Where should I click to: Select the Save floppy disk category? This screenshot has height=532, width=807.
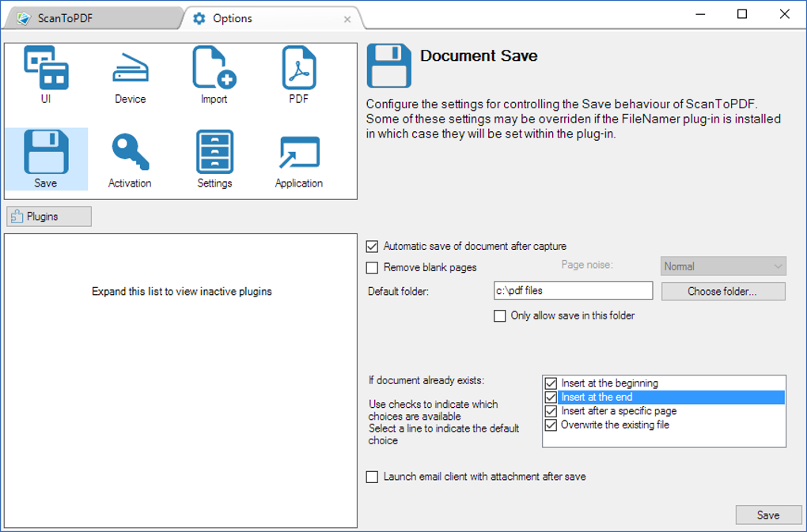point(46,159)
